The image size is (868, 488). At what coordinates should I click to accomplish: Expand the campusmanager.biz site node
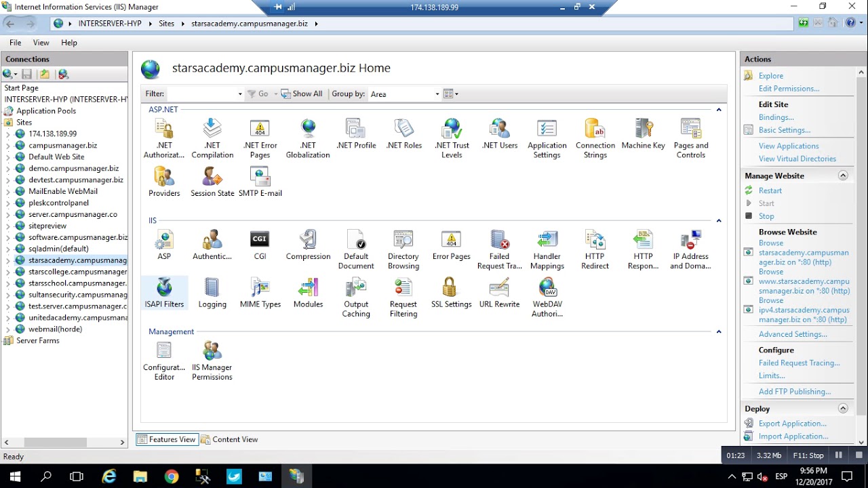coord(8,145)
